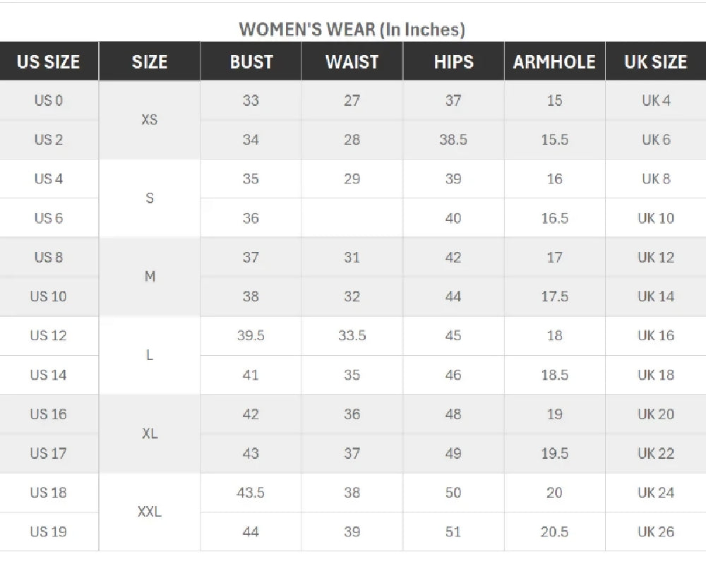Select the 20.5 armhole measurement
This screenshot has height=588, width=706.
[x=554, y=532]
